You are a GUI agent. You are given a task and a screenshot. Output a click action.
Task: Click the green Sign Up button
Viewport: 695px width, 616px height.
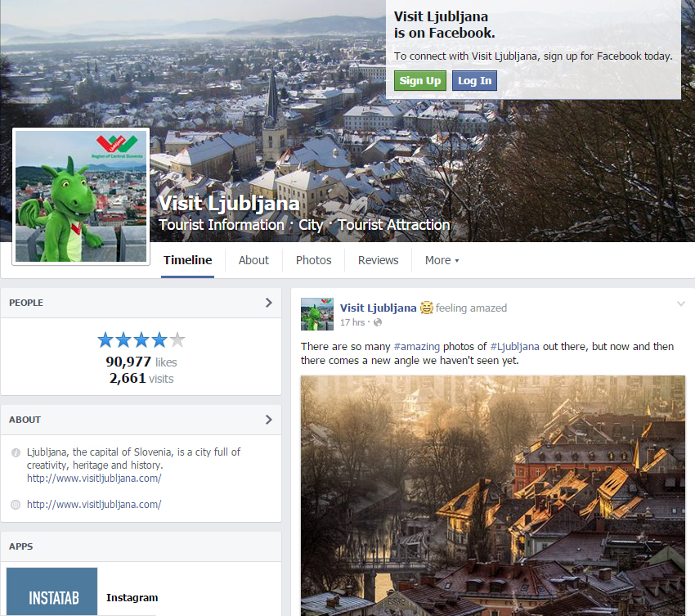pyautogui.click(x=419, y=81)
